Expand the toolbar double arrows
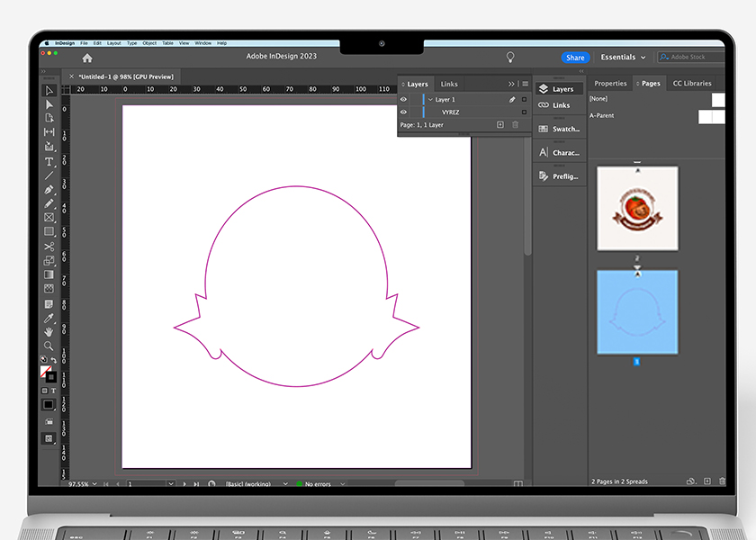The height and width of the screenshot is (540, 756). point(43,71)
